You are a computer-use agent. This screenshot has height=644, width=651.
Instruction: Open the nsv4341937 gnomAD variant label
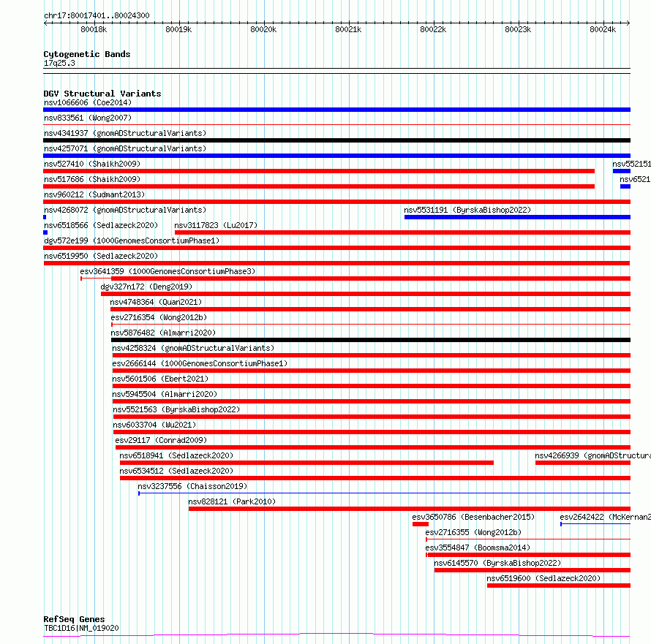(x=125, y=133)
